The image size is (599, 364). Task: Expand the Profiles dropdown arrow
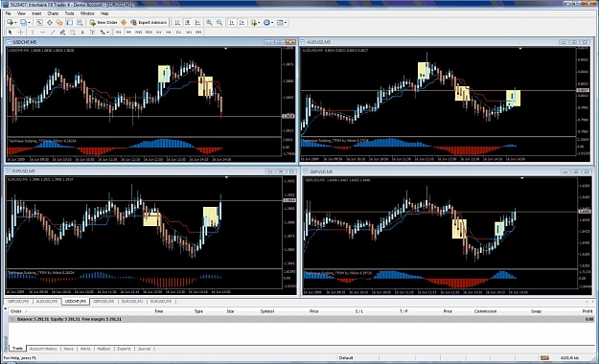click(29, 23)
